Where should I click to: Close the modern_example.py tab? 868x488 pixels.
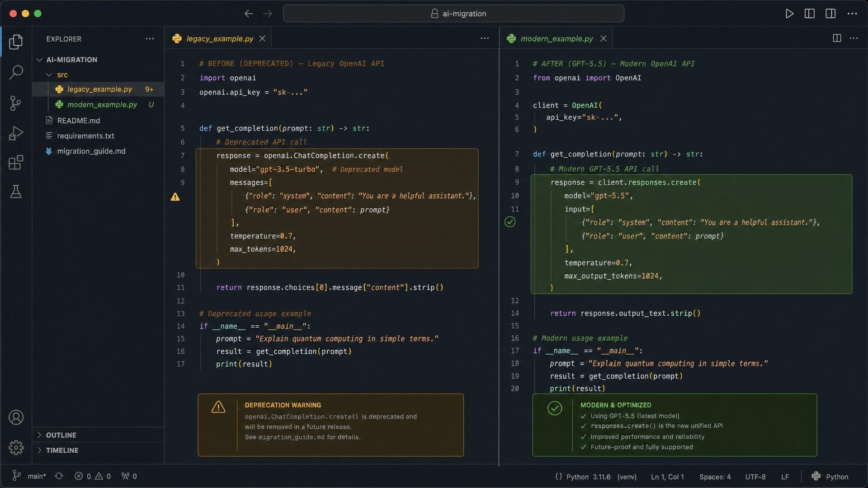point(603,39)
